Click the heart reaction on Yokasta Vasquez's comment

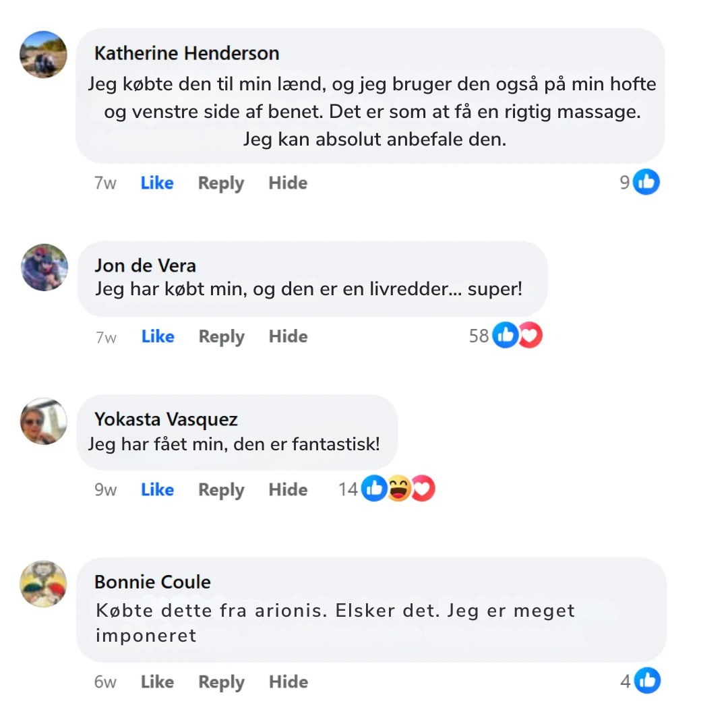(423, 488)
